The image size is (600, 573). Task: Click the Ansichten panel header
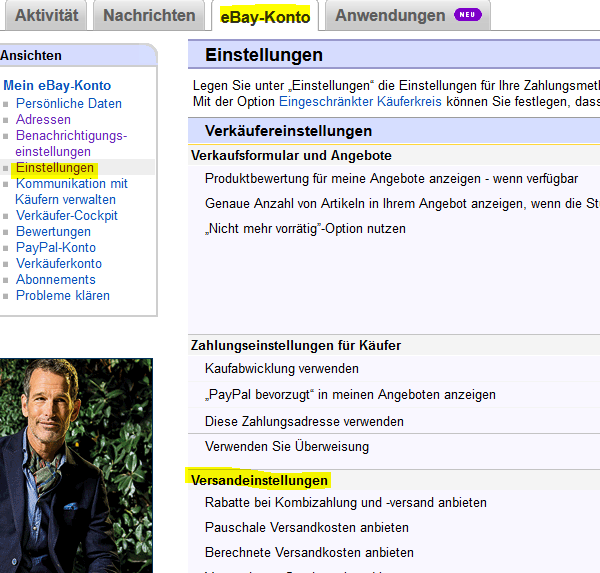pyautogui.click(x=78, y=56)
